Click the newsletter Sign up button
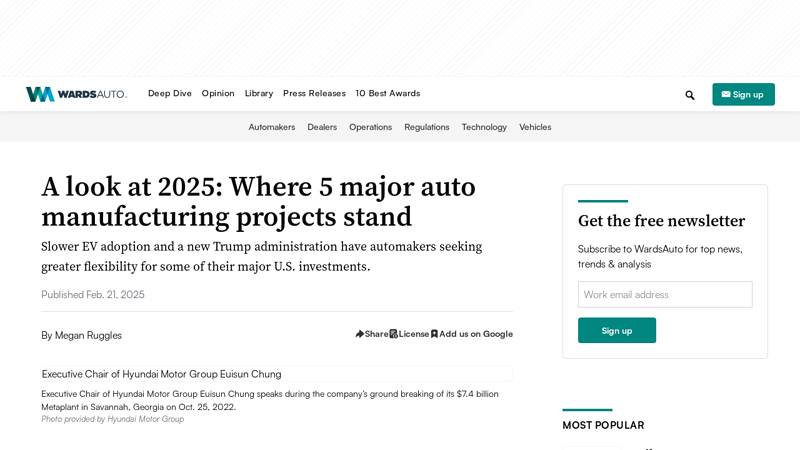The height and width of the screenshot is (450, 800). pos(617,330)
